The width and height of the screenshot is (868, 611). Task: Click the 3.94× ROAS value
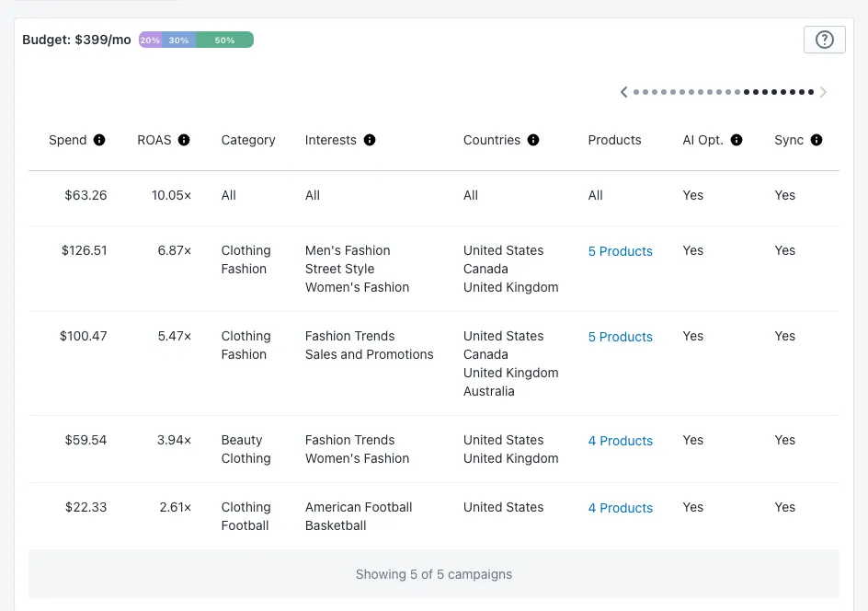click(174, 440)
